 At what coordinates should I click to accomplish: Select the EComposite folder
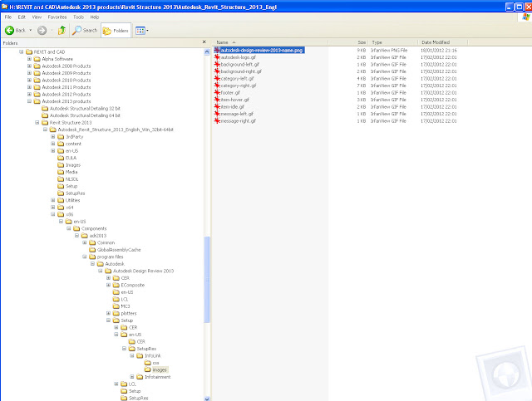tap(133, 285)
